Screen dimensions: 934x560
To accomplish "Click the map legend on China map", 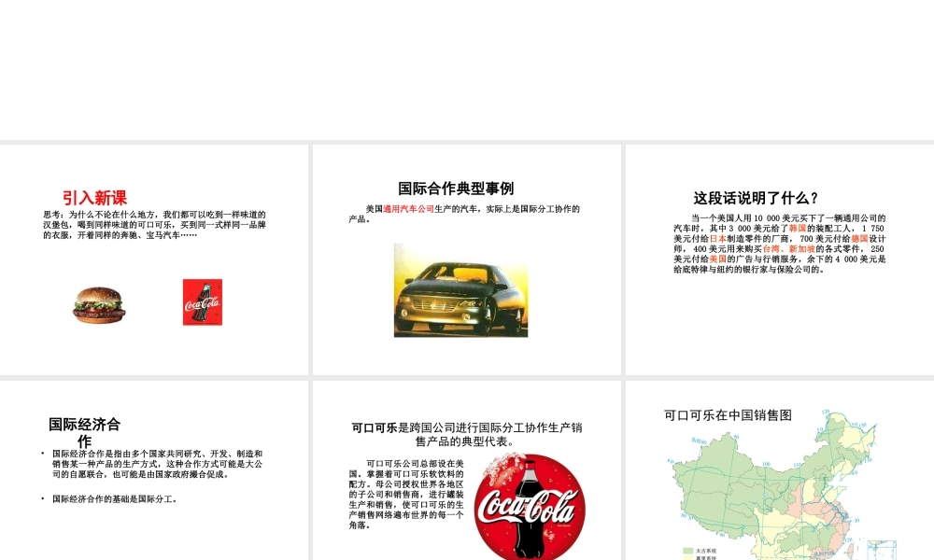I will [x=700, y=554].
